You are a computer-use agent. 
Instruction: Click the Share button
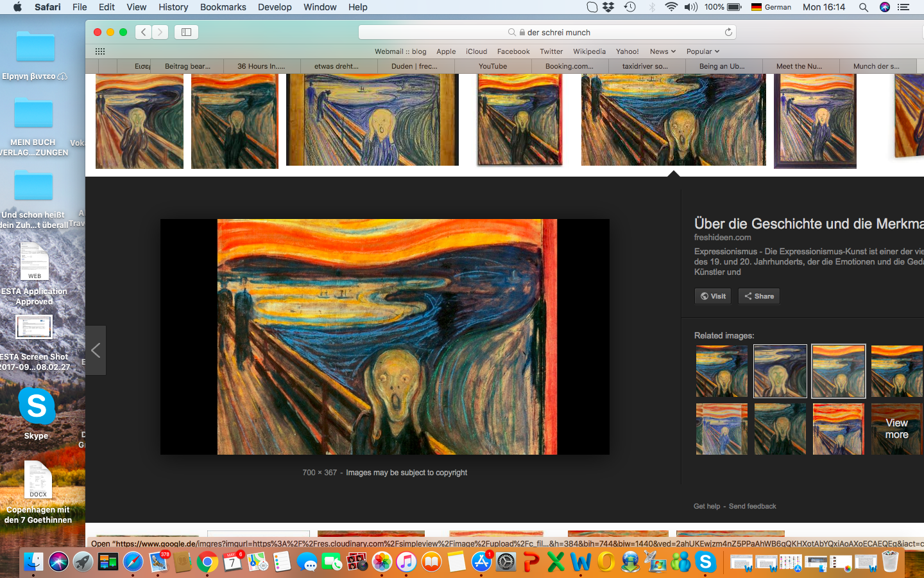click(x=759, y=296)
